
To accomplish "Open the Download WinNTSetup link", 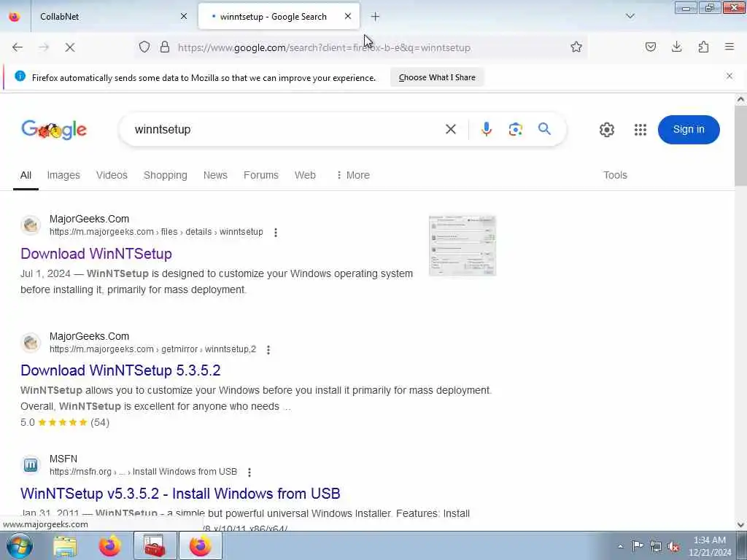I will 96,253.
